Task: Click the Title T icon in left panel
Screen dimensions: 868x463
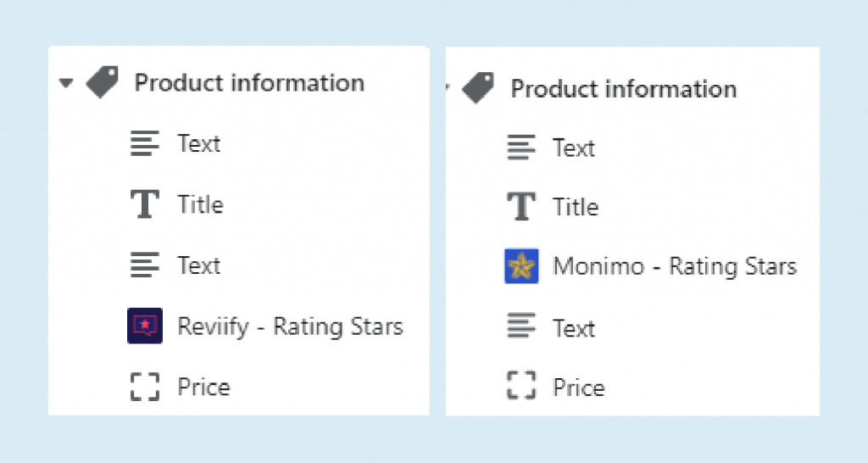Action: pyautogui.click(x=145, y=204)
